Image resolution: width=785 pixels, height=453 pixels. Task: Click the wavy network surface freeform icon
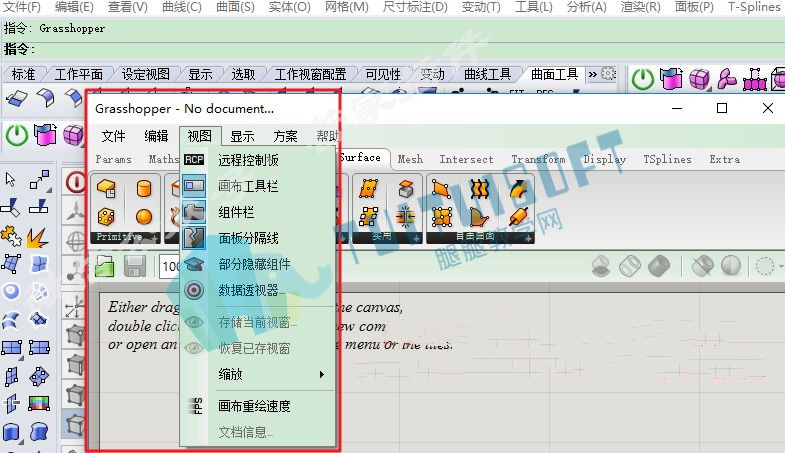[x=480, y=189]
